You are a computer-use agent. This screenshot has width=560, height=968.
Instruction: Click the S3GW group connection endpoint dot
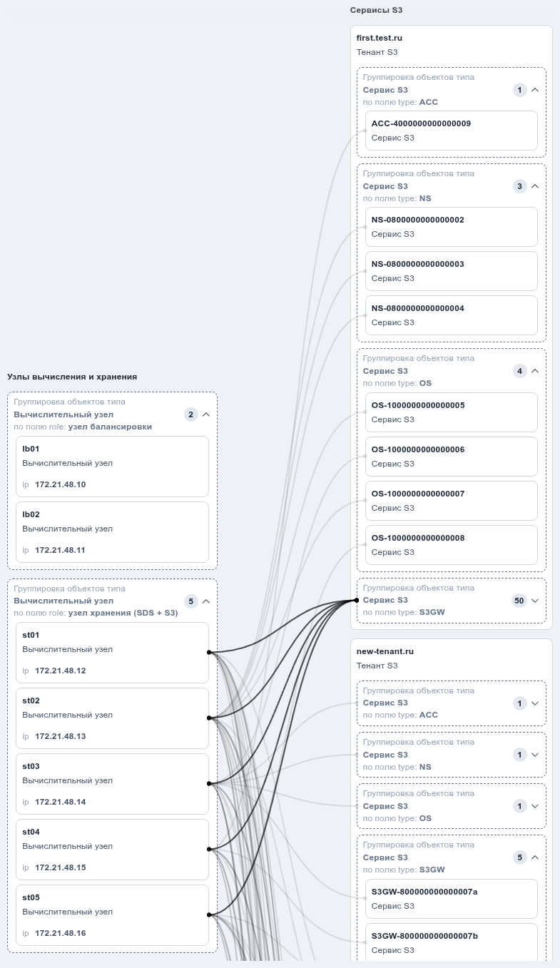[357, 601]
